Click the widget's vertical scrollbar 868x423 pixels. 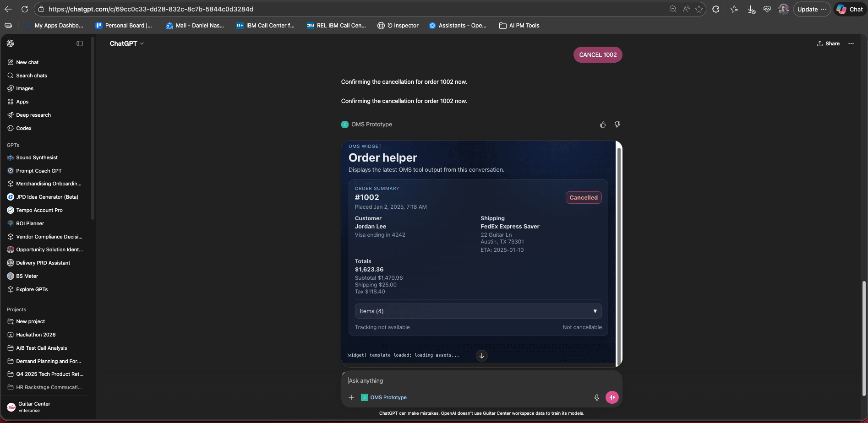pyautogui.click(x=618, y=252)
